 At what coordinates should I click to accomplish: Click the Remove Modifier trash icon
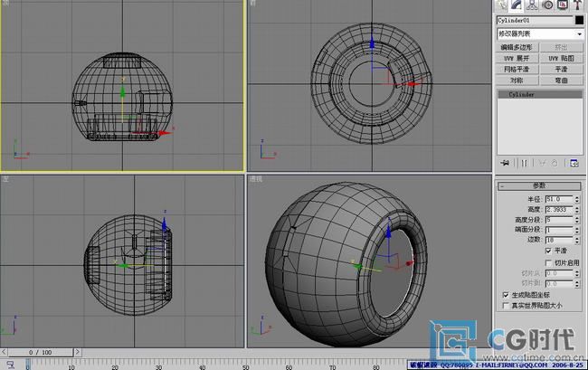click(555, 163)
